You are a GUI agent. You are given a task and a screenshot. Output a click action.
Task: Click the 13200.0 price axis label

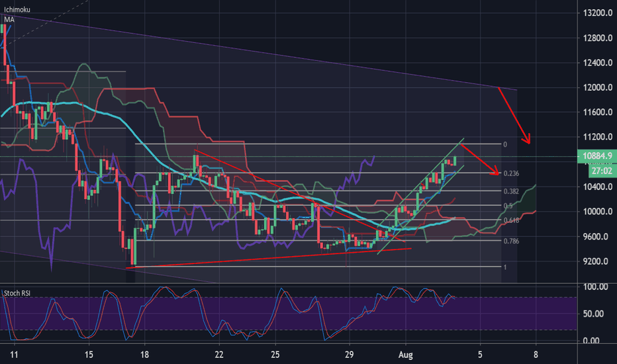(x=597, y=13)
